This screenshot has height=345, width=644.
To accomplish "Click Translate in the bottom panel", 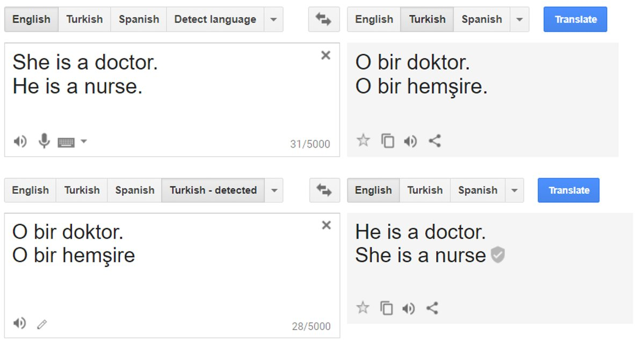I will [568, 190].
